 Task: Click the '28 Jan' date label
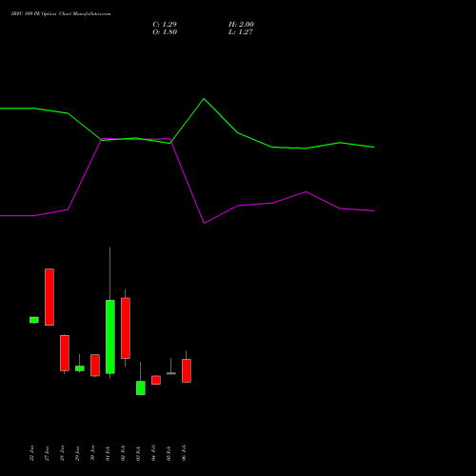[x=62, y=453]
